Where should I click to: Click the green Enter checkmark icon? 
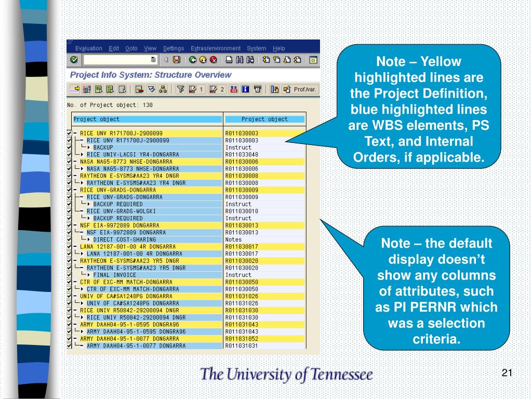coord(74,60)
